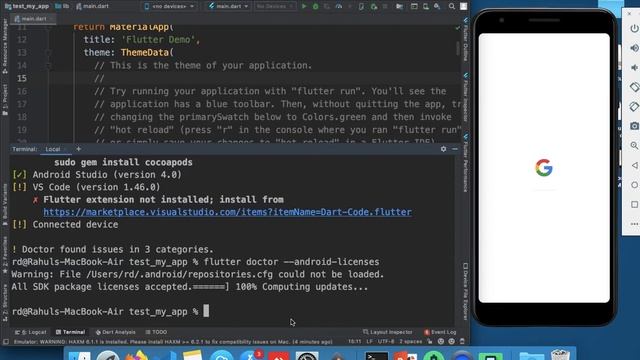The height and width of the screenshot is (360, 640).
Task: Open the marketplace Dart-Code.flutter link
Action: point(227,212)
